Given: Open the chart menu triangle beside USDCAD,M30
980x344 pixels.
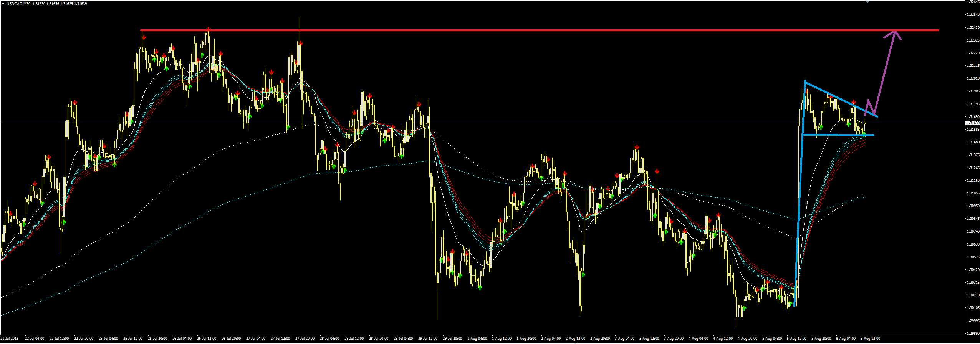Looking at the screenshot, I should click(x=3, y=4).
